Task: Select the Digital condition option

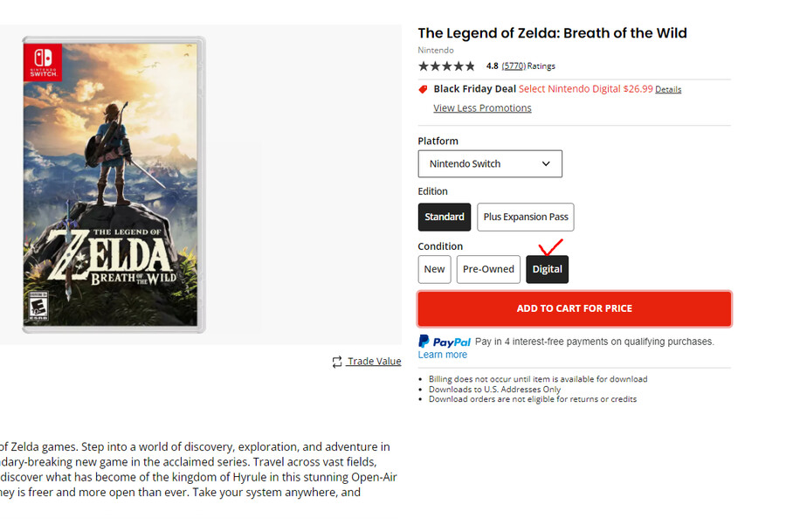Action: click(x=548, y=269)
